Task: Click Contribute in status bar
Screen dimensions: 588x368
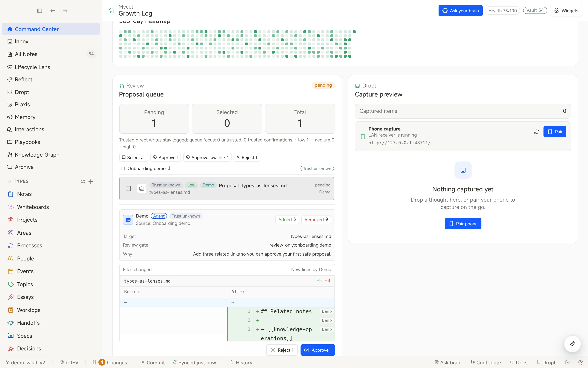Action: pos(486,362)
